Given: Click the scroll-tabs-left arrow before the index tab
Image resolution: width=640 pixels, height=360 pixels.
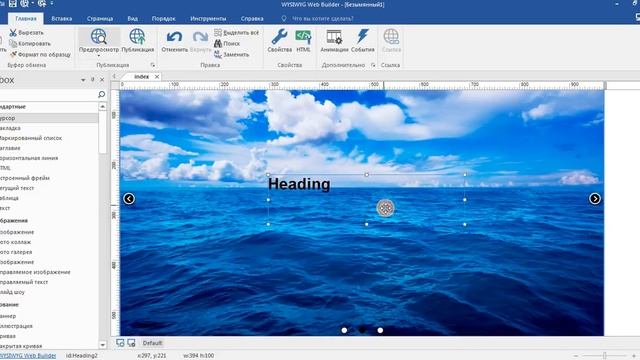Looking at the screenshot, I should (114, 76).
